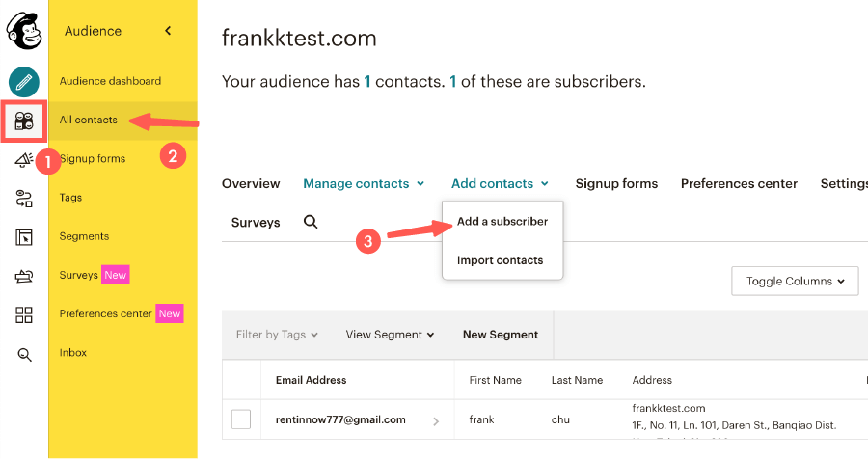
Task: Open the Audience icon in sidebar
Action: (24, 121)
